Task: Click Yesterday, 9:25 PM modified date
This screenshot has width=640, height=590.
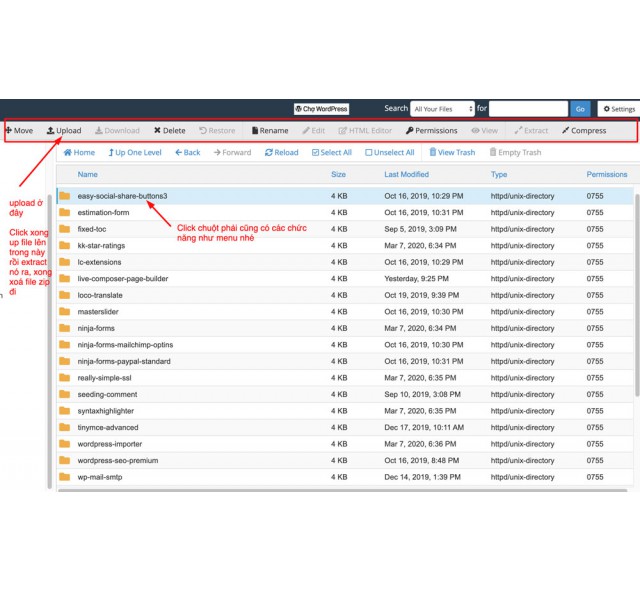Action: click(x=416, y=279)
